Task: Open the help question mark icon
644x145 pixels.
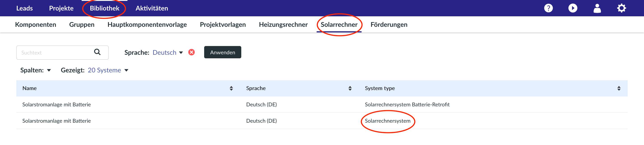Action: [x=548, y=8]
